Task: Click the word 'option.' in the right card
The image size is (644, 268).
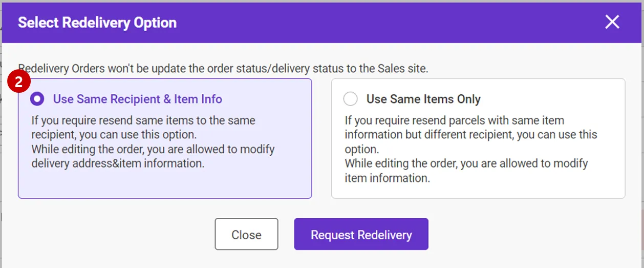Action: [x=361, y=150]
